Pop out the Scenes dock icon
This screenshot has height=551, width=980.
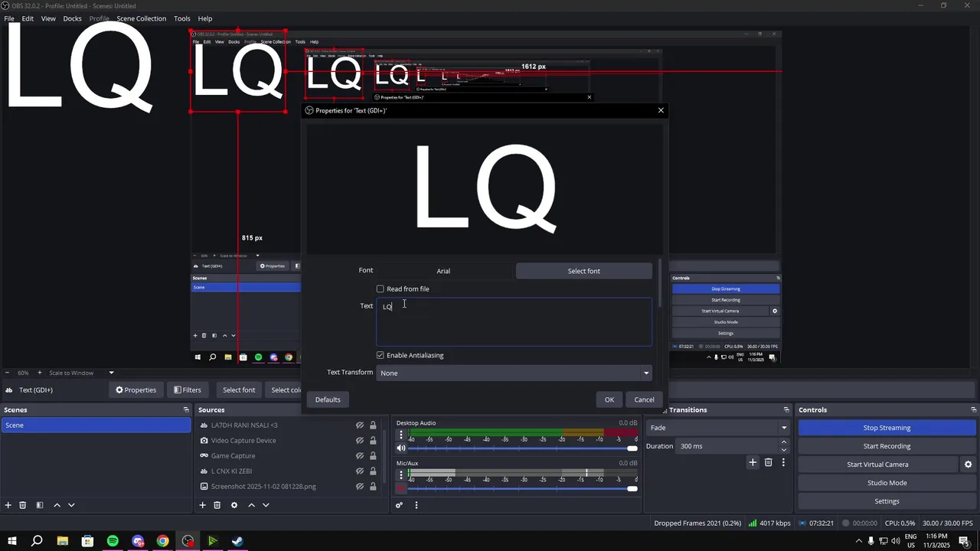coord(185,410)
